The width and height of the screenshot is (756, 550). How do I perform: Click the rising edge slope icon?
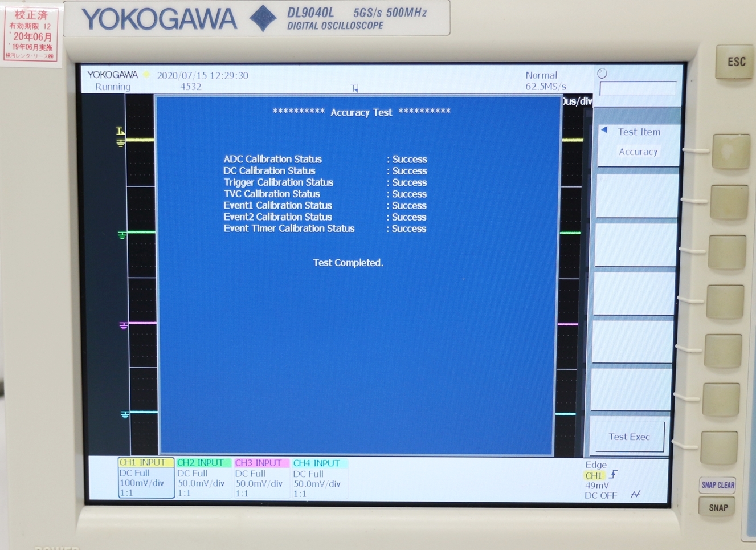[614, 474]
